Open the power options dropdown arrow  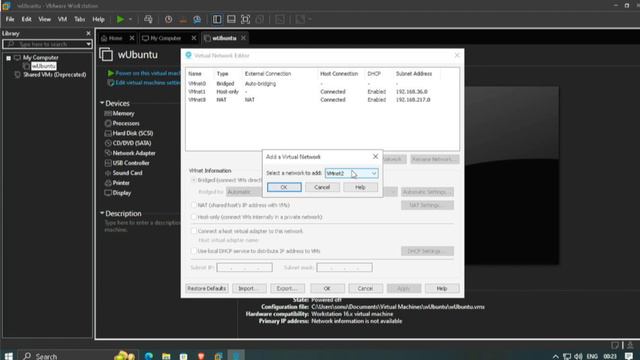(131, 19)
